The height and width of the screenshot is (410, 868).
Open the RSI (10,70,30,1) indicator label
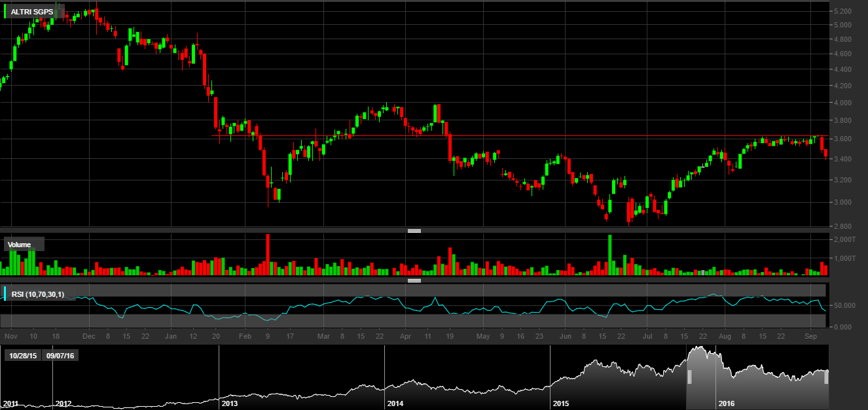[x=38, y=294]
